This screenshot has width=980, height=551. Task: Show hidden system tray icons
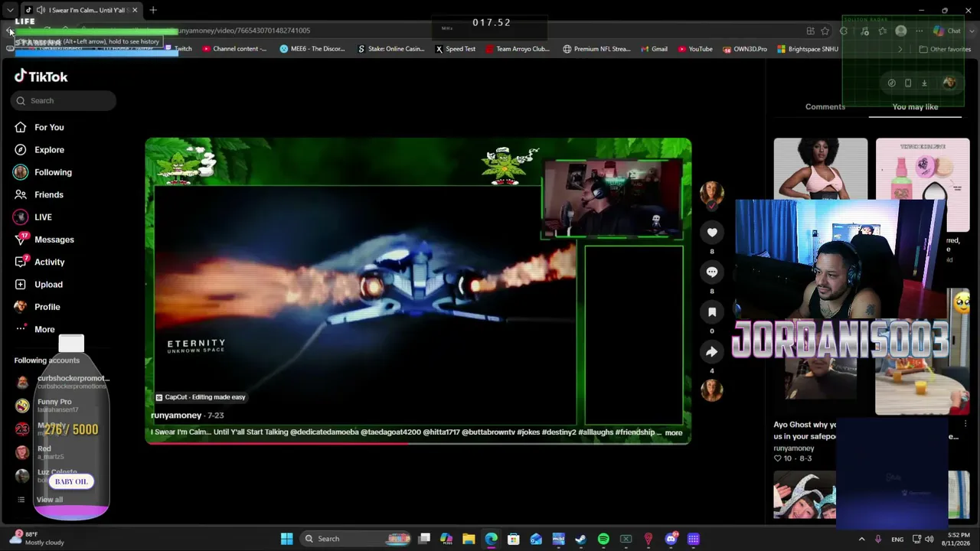(861, 539)
